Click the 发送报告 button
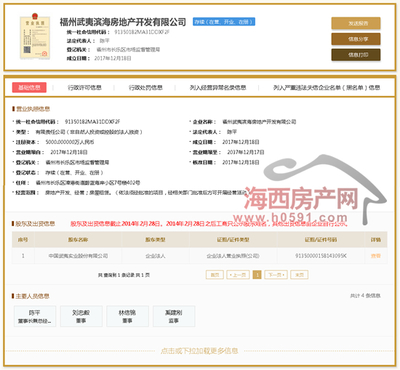 tap(356, 23)
